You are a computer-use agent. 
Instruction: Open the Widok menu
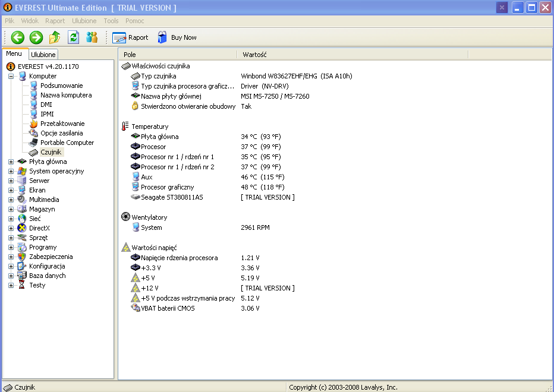[x=30, y=21]
